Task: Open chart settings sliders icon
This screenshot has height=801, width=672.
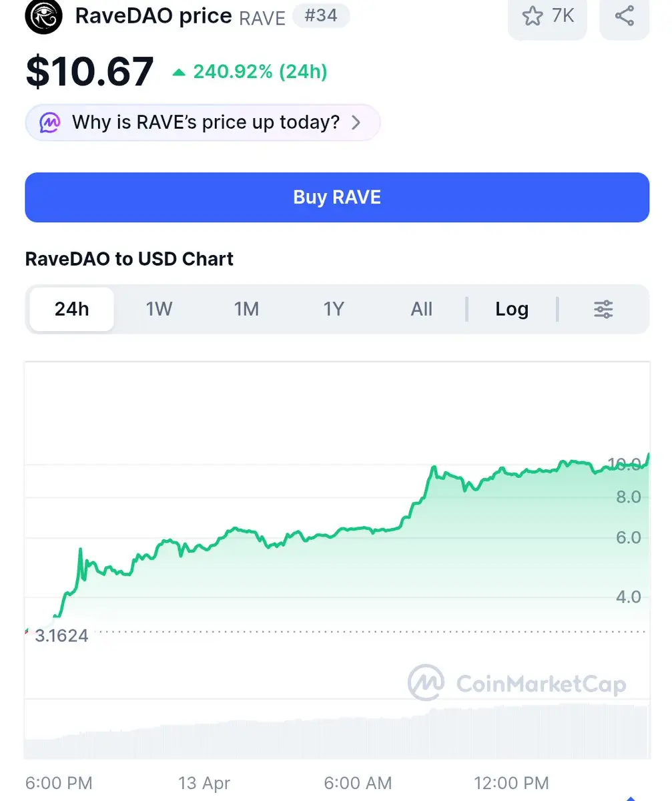Action: click(603, 309)
